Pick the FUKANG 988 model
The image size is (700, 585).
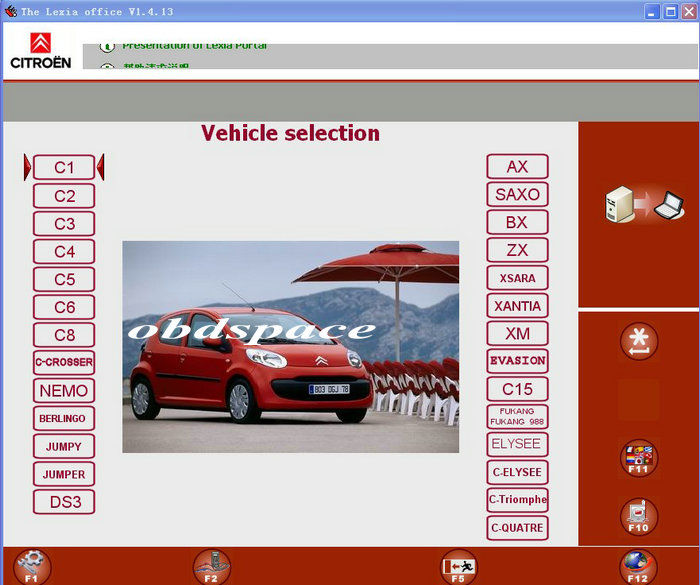(517, 417)
